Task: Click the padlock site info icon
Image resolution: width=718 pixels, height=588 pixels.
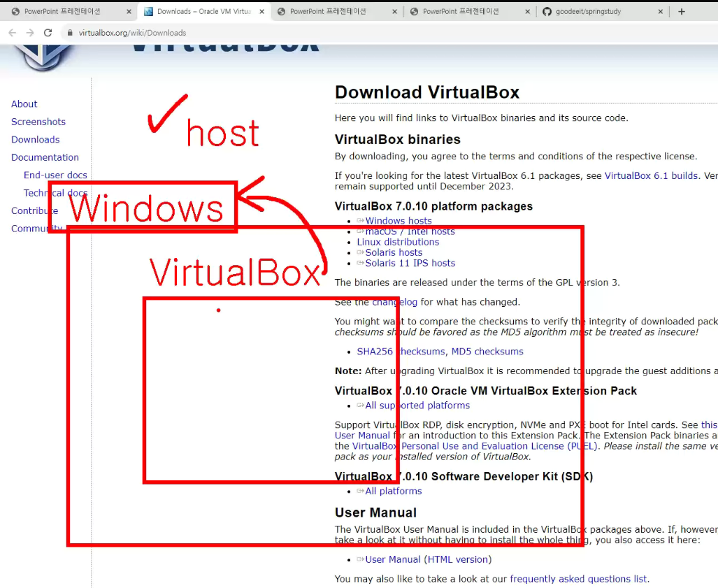Action: (x=70, y=33)
